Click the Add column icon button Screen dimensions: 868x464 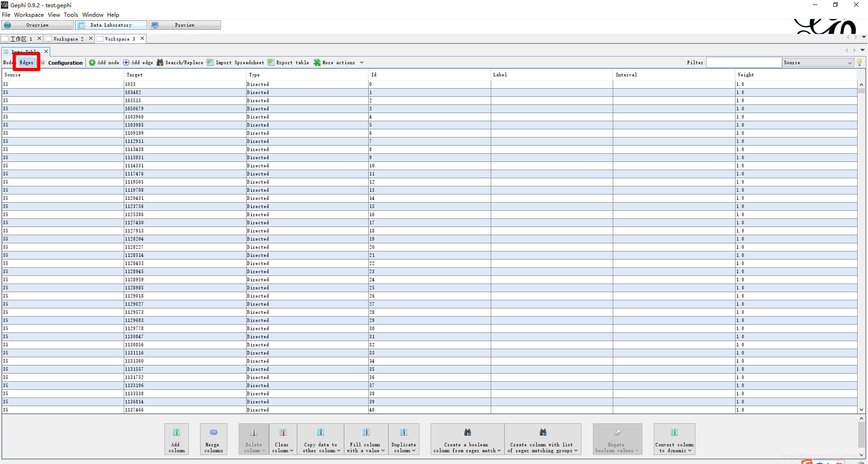pos(177,432)
